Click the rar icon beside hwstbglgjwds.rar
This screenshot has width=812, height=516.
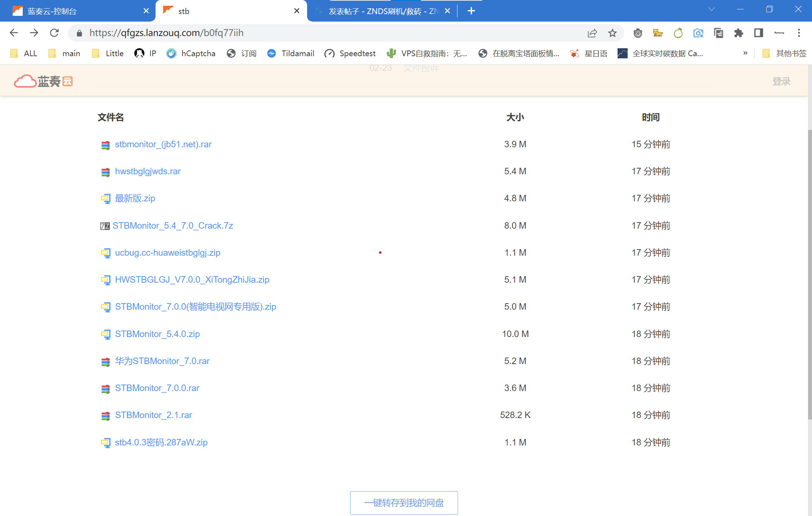[106, 172]
